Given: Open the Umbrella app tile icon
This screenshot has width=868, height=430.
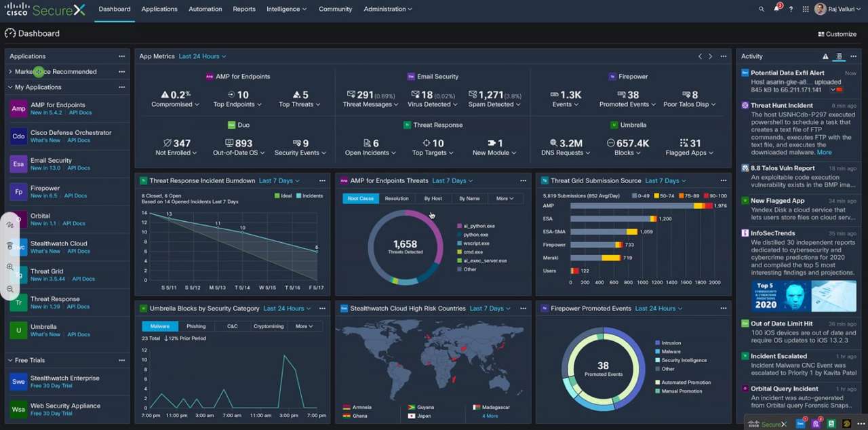Looking at the screenshot, I should [18, 330].
